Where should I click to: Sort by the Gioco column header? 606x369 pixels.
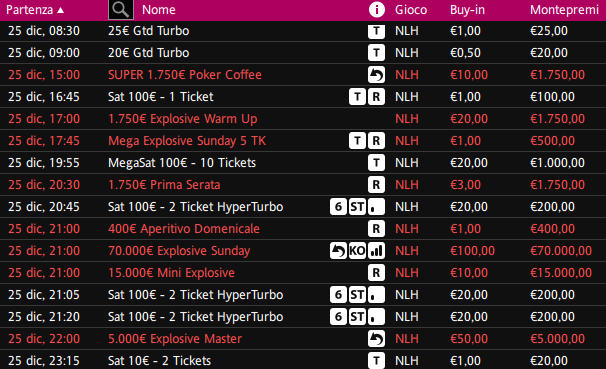point(411,10)
